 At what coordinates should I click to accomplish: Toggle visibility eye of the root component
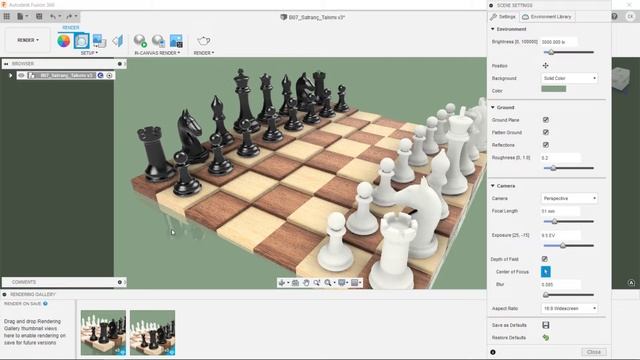(x=22, y=76)
